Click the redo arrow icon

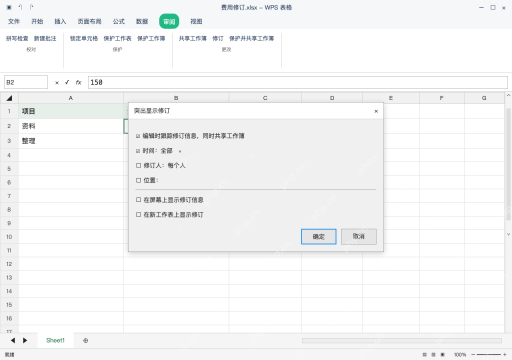31,7
